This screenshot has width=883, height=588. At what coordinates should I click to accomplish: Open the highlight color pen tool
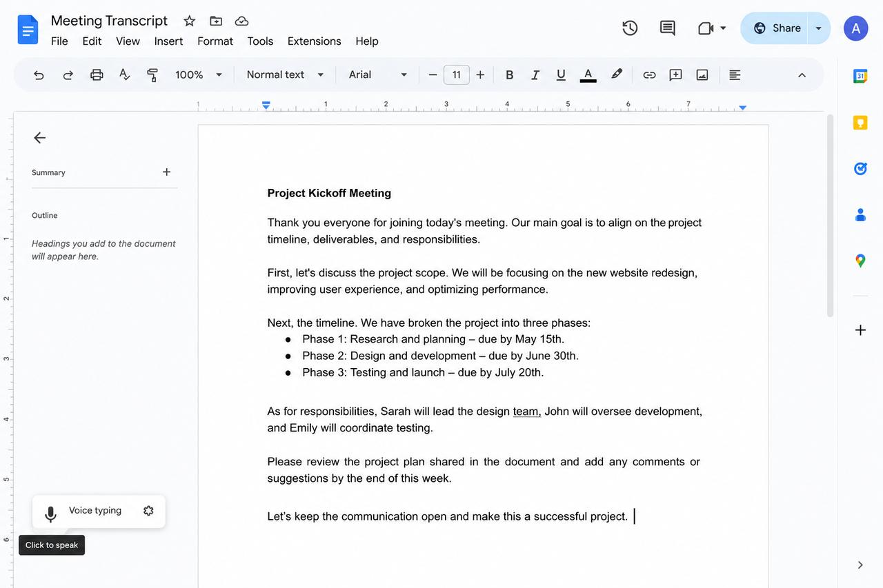617,74
